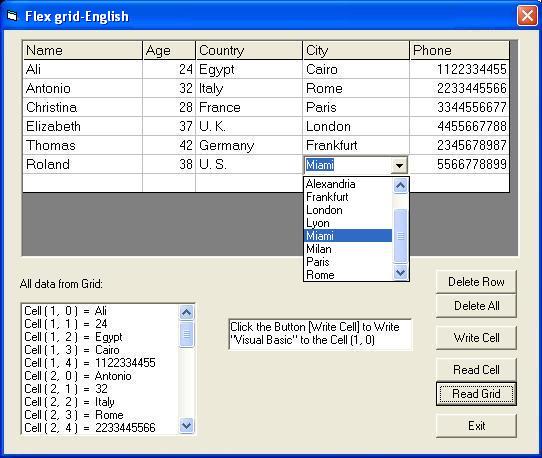This screenshot has width=542, height=458.
Task: Click the Write Cell button
Action: point(476,338)
